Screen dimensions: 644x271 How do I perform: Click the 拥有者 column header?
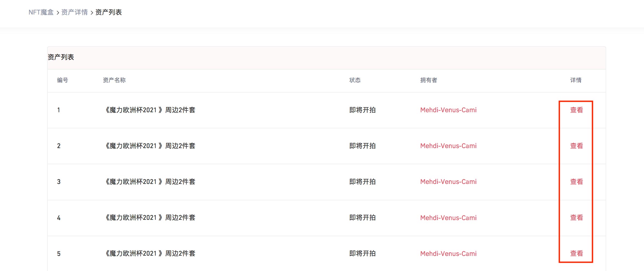pyautogui.click(x=429, y=80)
